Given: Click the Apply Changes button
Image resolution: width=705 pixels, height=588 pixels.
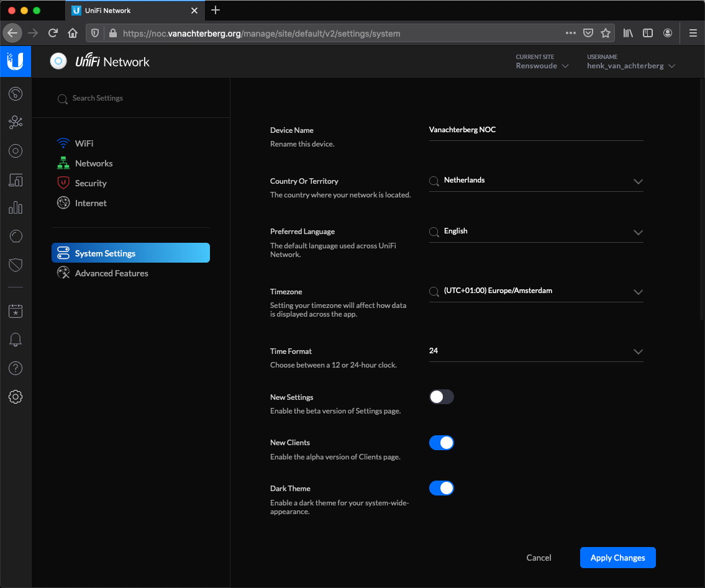Looking at the screenshot, I should click(x=618, y=558).
